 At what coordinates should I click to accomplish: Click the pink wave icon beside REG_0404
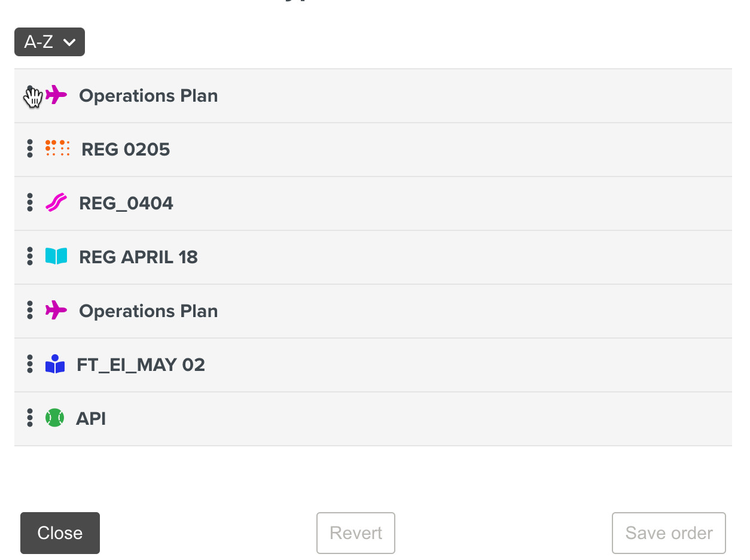tap(56, 203)
